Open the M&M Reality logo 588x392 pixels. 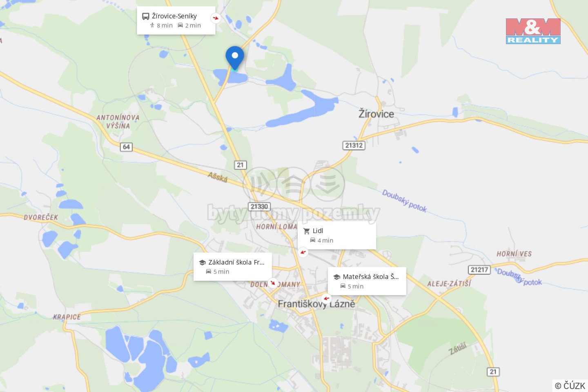point(533,31)
